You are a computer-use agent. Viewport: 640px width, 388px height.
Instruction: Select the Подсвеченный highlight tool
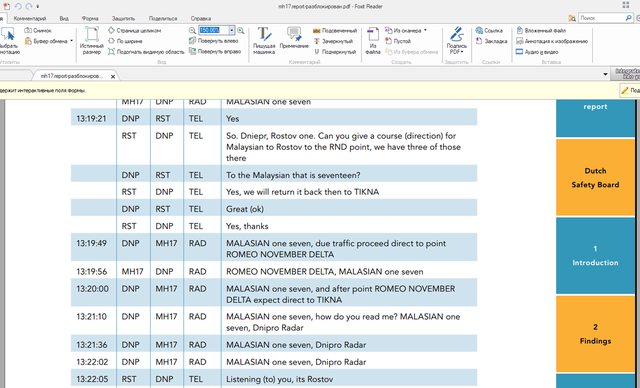pos(335,31)
